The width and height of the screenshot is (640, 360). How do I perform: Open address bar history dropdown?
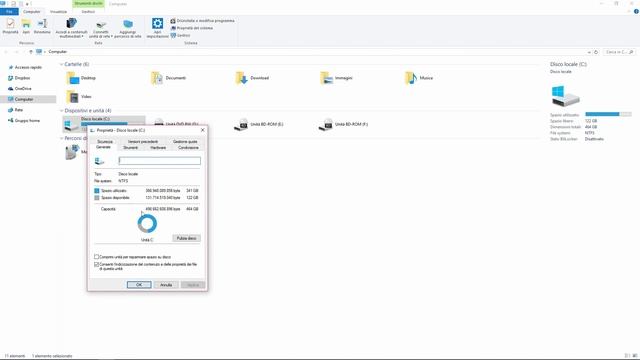coord(589,52)
